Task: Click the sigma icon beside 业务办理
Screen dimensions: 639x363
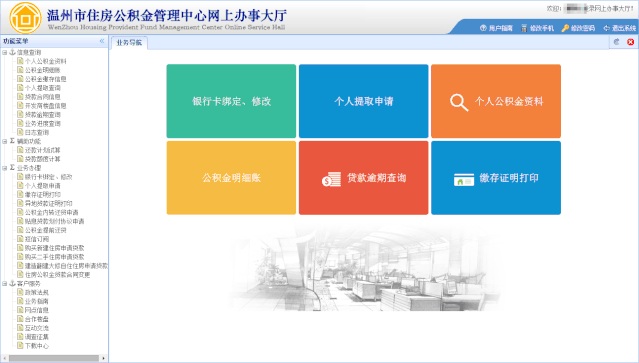Action: (12, 167)
